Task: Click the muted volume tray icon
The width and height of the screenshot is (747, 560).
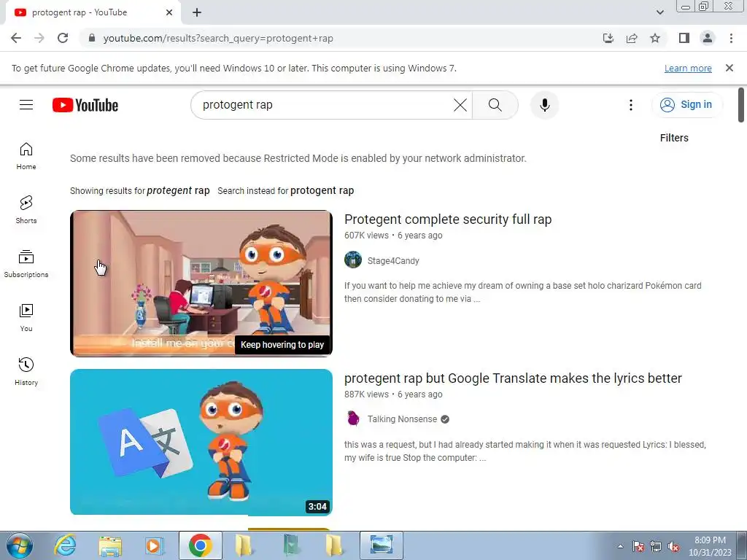Action: point(673,547)
